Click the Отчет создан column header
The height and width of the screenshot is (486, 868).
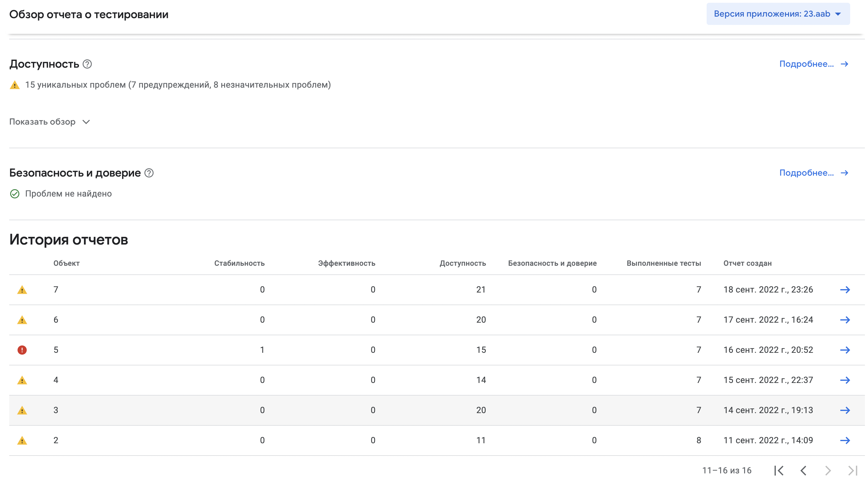click(x=748, y=263)
